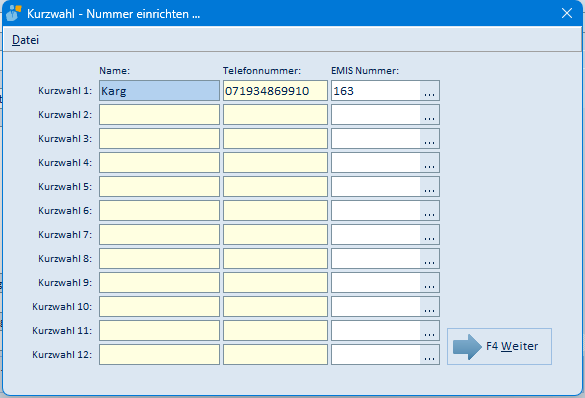Click the Kurzwahl 10 EMIS number field
This screenshot has width=585, height=398.
[x=376, y=306]
